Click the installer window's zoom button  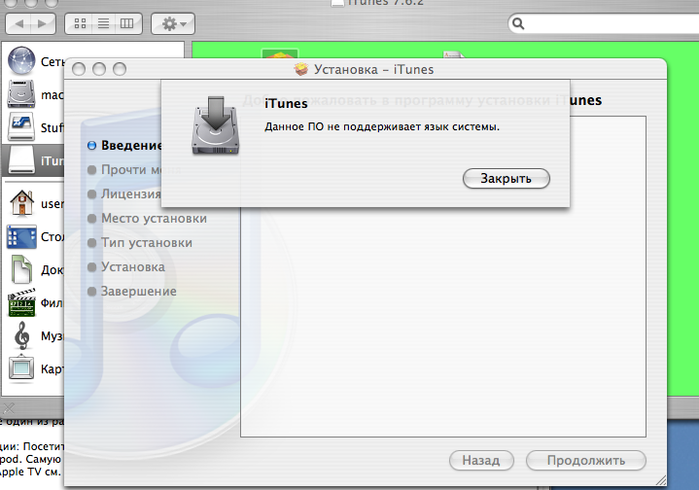pyautogui.click(x=119, y=69)
